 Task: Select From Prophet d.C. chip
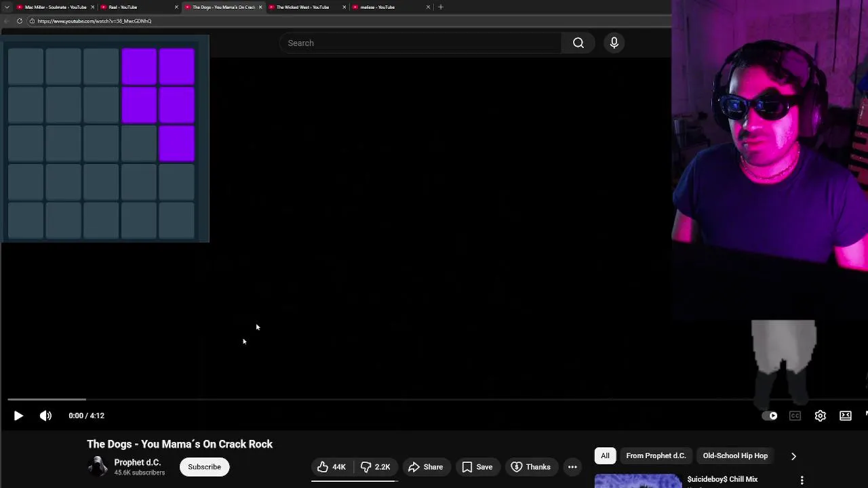(x=656, y=455)
